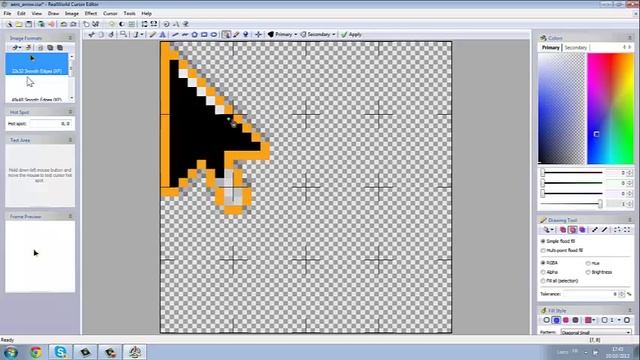Choose RGBA comparison mode
Viewport: 640px width, 360px height.
click(549, 263)
